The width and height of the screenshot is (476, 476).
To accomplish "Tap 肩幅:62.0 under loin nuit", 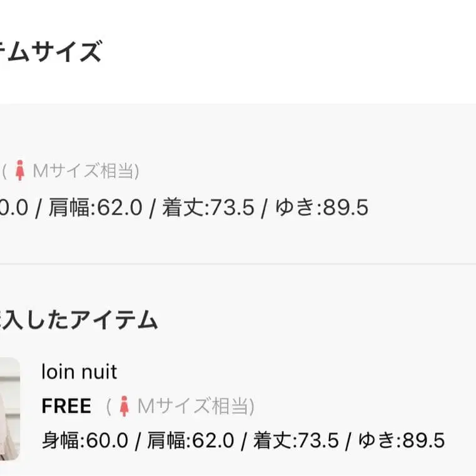I will 190,440.
